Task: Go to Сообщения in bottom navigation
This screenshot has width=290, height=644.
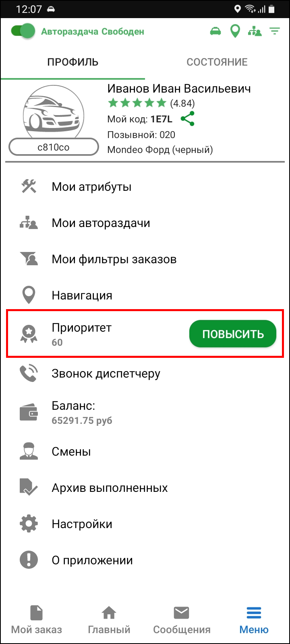Action: pos(182,620)
